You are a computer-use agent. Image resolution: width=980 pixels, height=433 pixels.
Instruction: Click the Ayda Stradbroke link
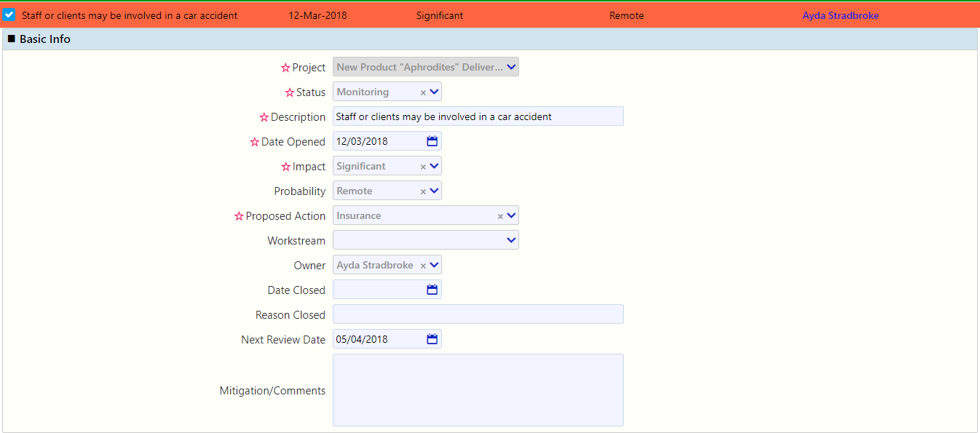click(840, 15)
